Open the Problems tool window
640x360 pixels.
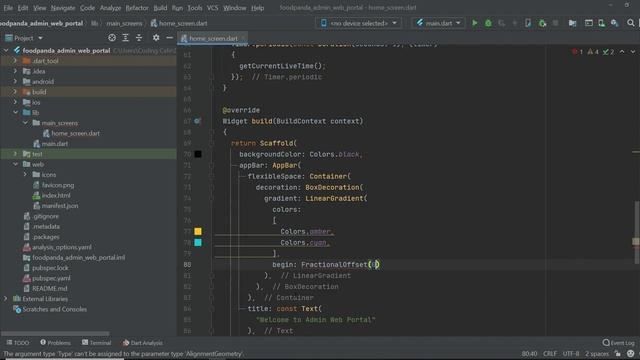pyautogui.click(x=55, y=343)
